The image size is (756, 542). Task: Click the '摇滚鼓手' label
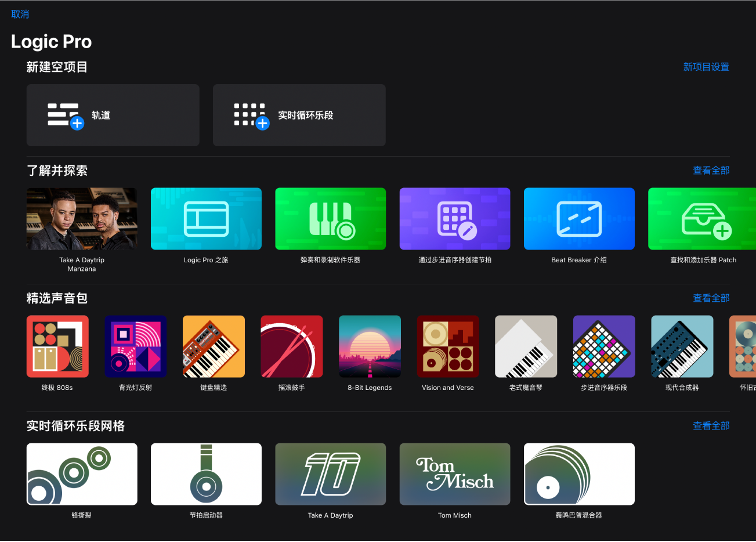292,388
